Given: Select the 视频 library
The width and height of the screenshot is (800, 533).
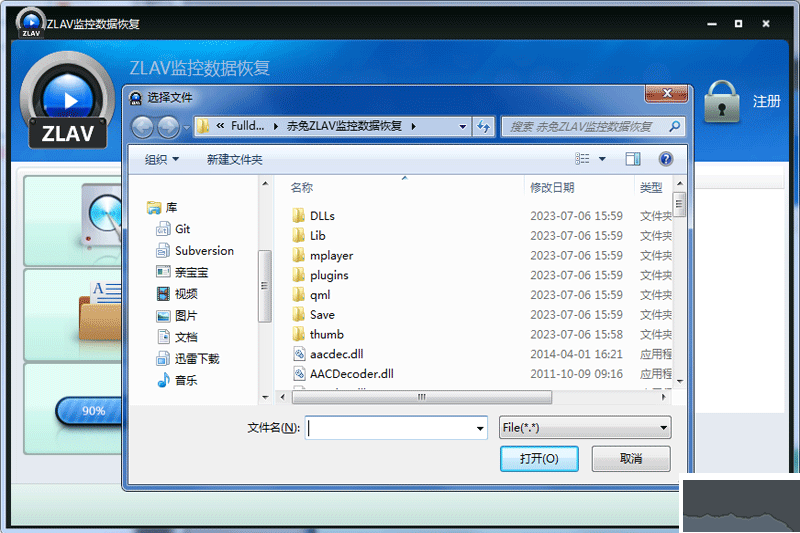Looking at the screenshot, I should (177, 294).
